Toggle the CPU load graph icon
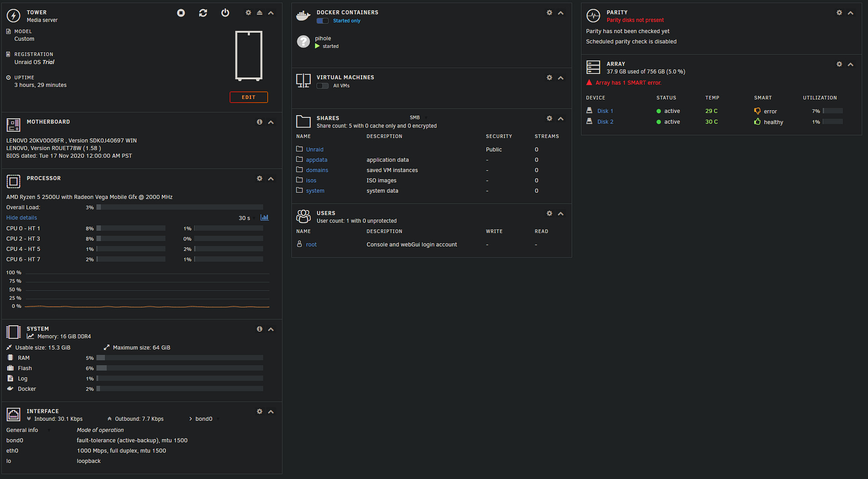868x479 pixels. 264,218
